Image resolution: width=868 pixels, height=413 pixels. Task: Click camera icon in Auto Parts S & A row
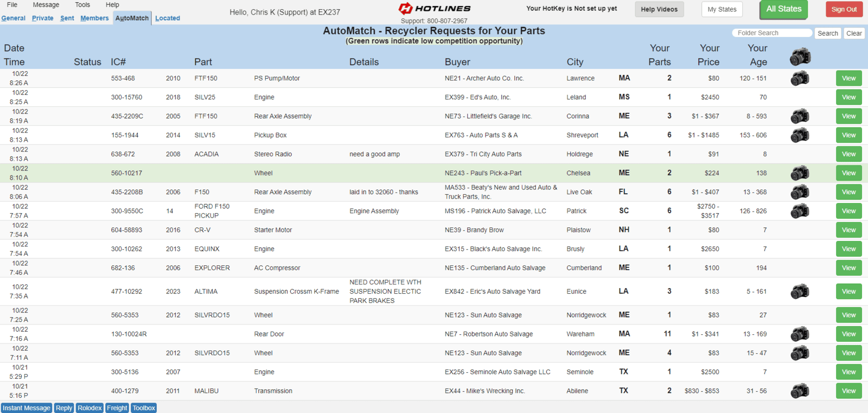(x=800, y=135)
